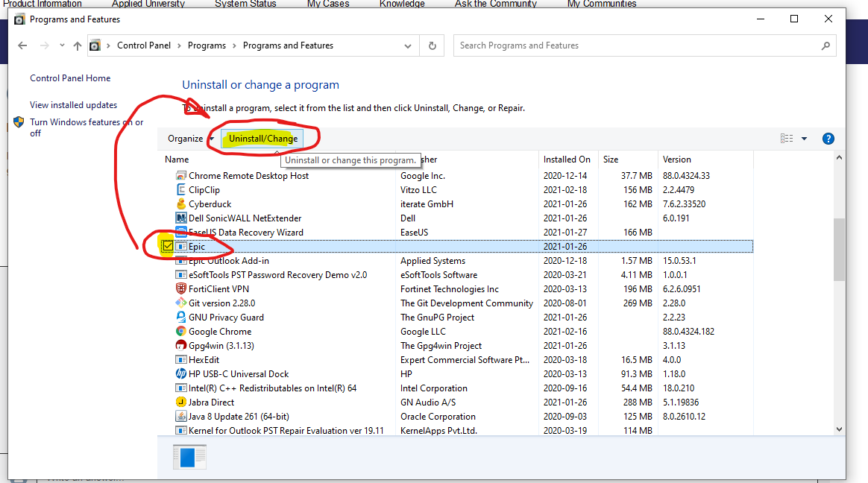Open Ask the Community tab in background page
Image resolution: width=868 pixels, height=483 pixels.
[x=496, y=4]
